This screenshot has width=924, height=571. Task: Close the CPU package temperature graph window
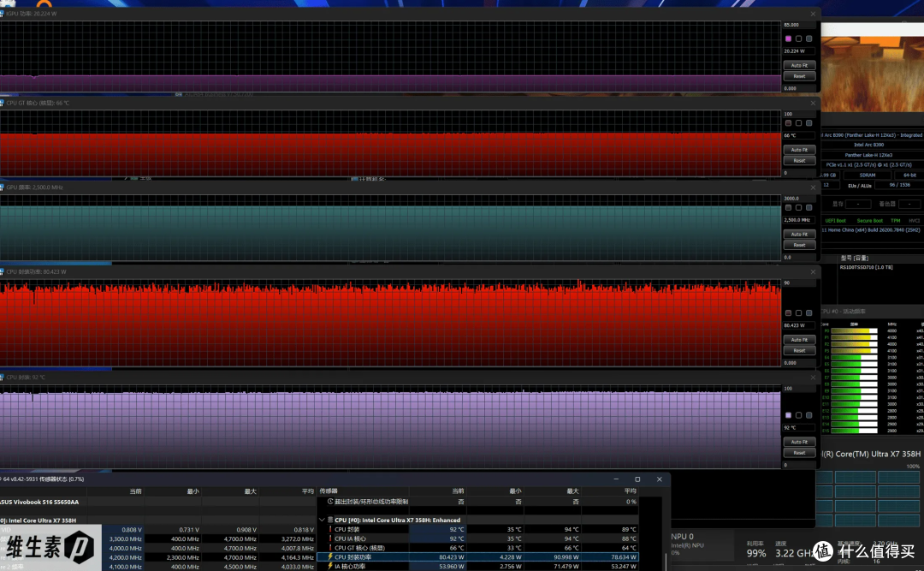coord(813,378)
